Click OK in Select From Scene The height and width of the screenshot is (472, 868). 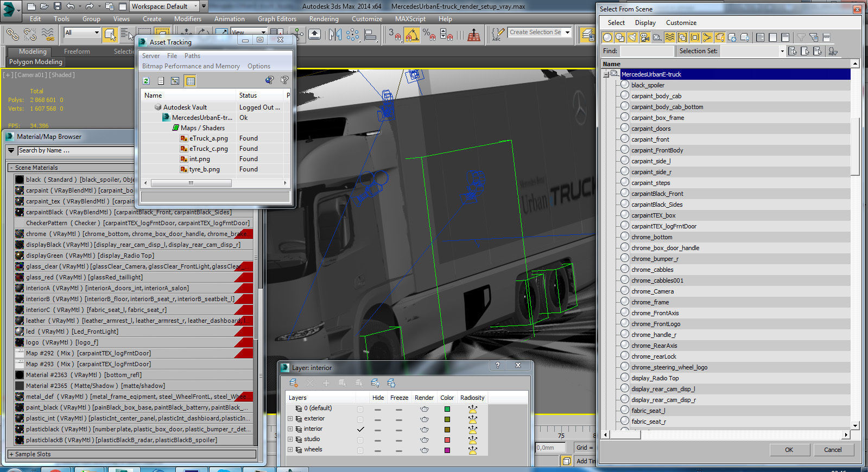point(789,450)
